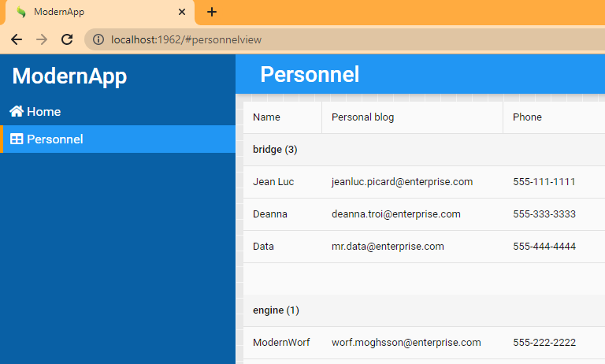Close the ModernApp browser tab
The image size is (605, 364).
click(182, 13)
